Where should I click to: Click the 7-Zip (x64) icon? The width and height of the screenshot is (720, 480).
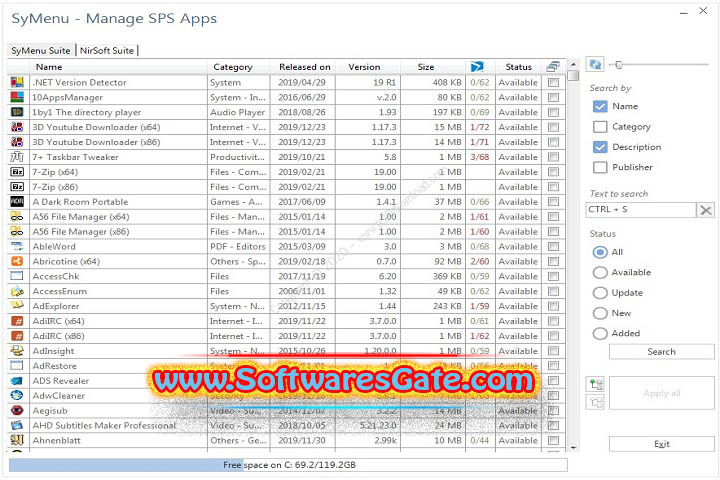click(x=17, y=172)
